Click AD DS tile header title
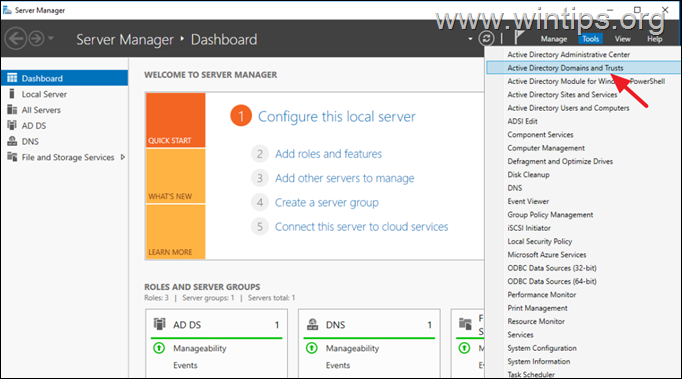Image resolution: width=682 pixels, height=379 pixels. 187,325
